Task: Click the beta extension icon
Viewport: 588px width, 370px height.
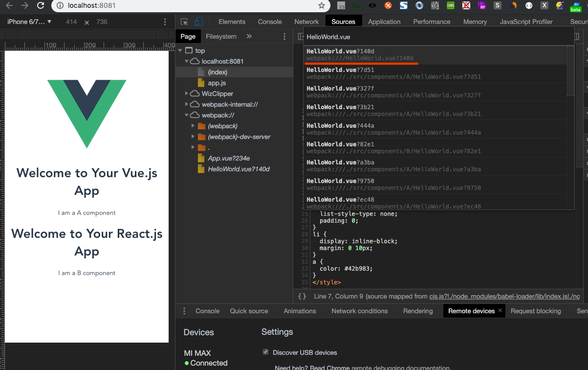Action: 575,7
